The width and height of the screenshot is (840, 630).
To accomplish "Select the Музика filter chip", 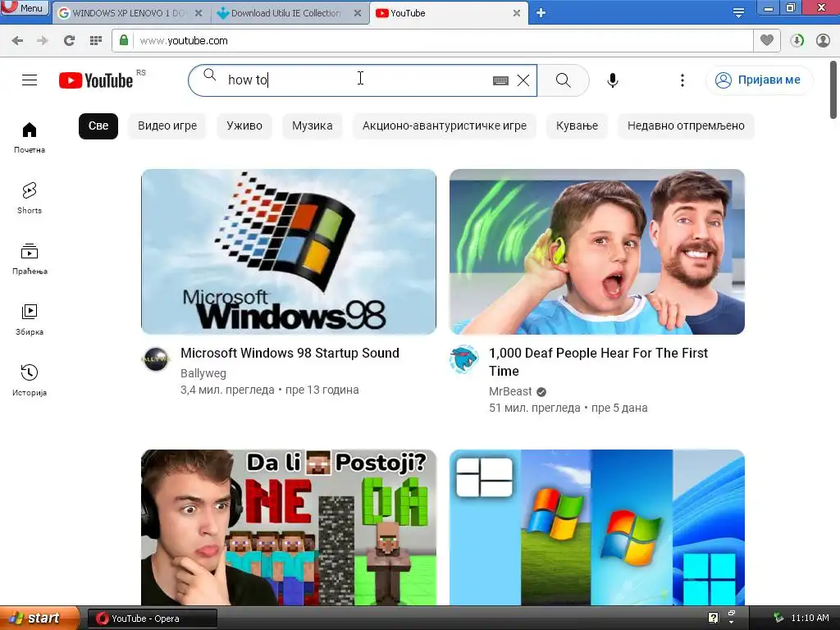I will 313,126.
